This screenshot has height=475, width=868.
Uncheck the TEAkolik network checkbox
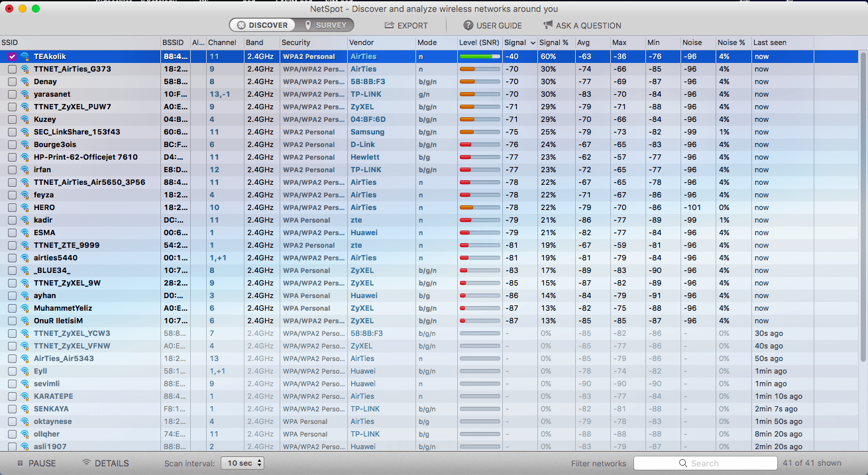(12, 56)
